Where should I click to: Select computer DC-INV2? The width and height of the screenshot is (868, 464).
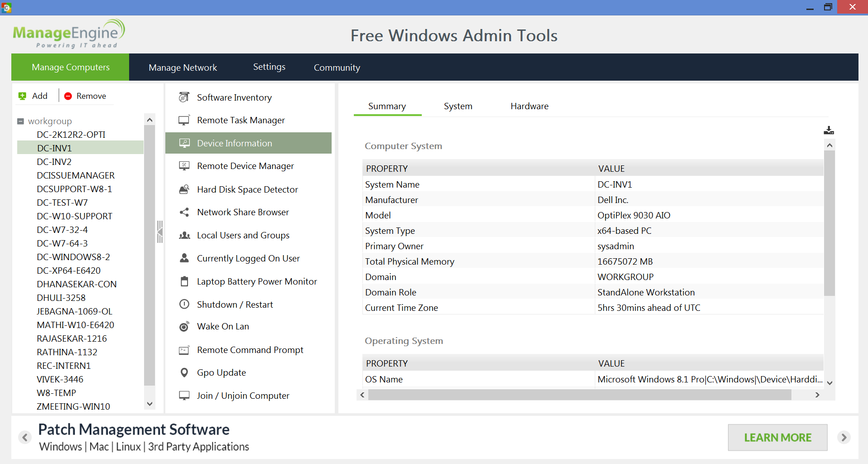pyautogui.click(x=54, y=162)
